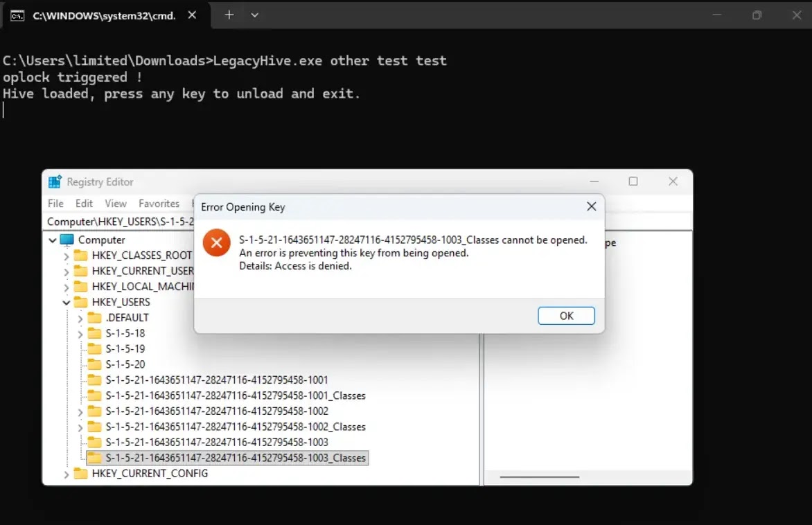
Task: Click the S-1-5-18 folder icon
Action: point(95,333)
